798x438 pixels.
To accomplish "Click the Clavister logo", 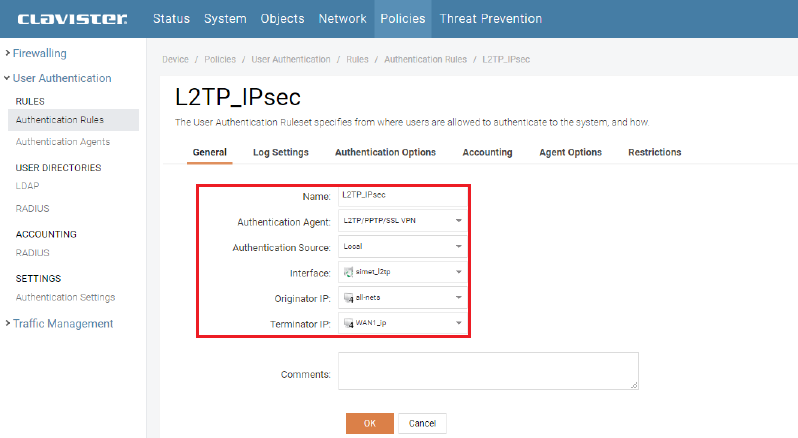I will coord(72,18).
